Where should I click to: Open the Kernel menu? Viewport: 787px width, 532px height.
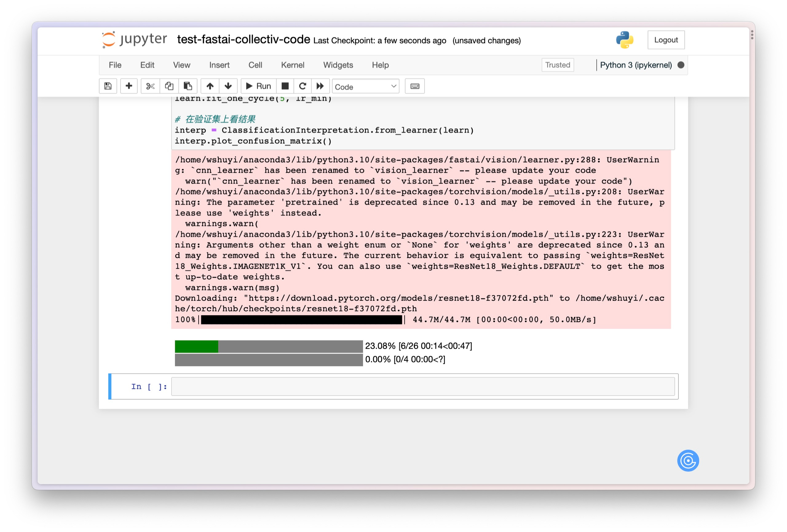(x=292, y=65)
